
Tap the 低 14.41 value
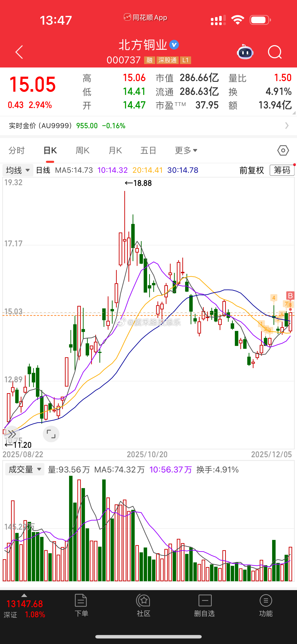pyautogui.click(x=134, y=91)
